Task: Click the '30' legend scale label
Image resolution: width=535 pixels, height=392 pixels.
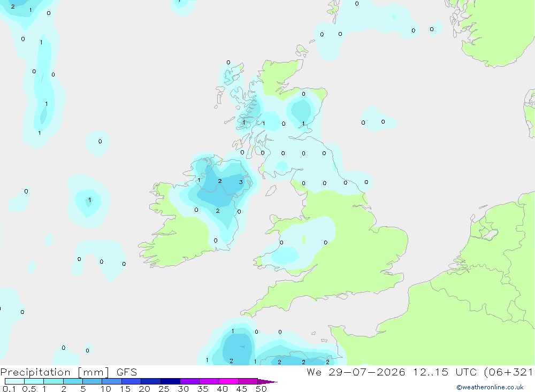Action: click(x=184, y=389)
